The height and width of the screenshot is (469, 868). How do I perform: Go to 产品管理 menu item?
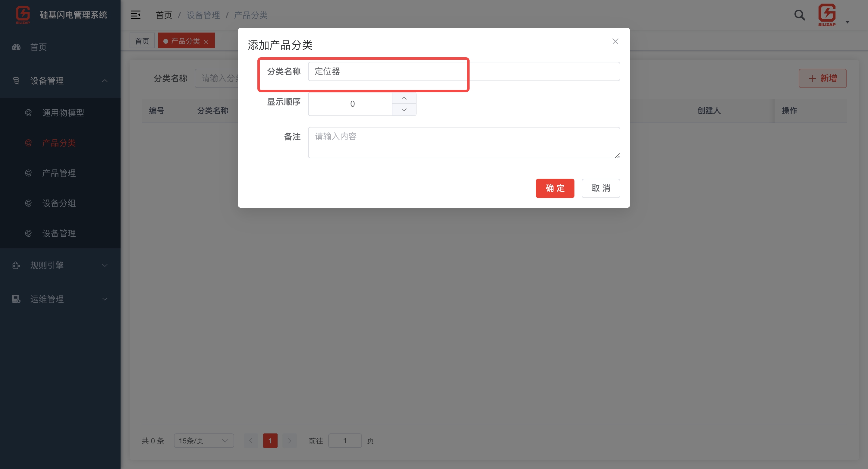(x=59, y=173)
